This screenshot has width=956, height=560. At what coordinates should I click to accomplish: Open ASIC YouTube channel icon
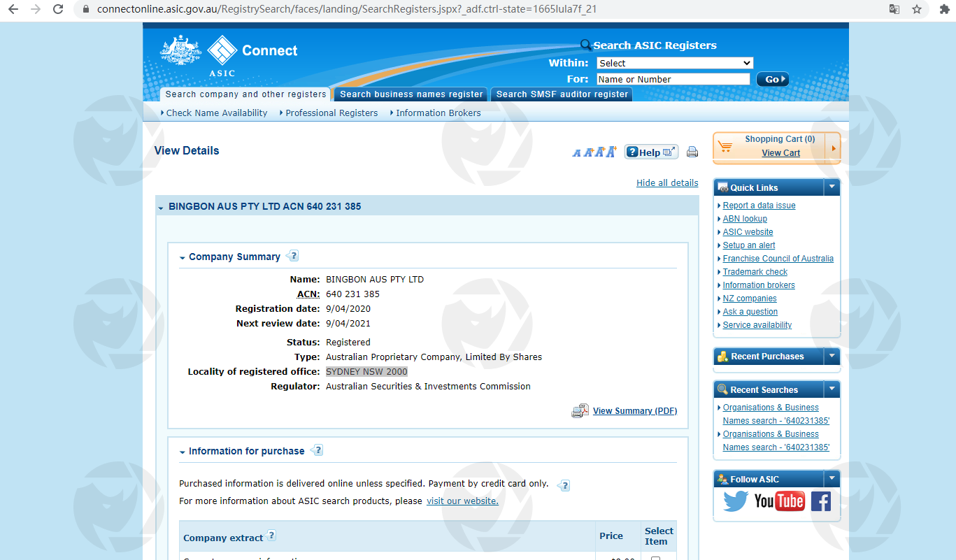(779, 501)
